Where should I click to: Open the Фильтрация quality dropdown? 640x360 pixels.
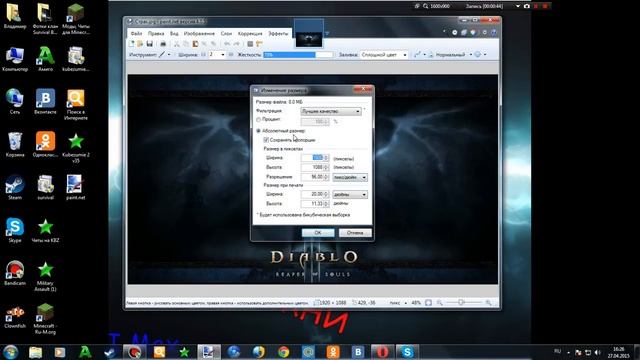point(331,111)
